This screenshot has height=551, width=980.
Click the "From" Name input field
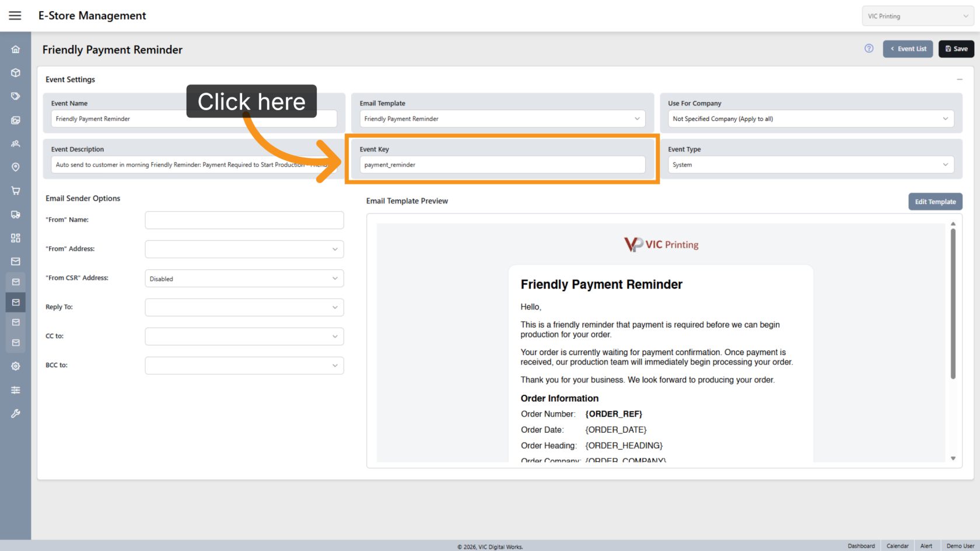click(x=244, y=220)
